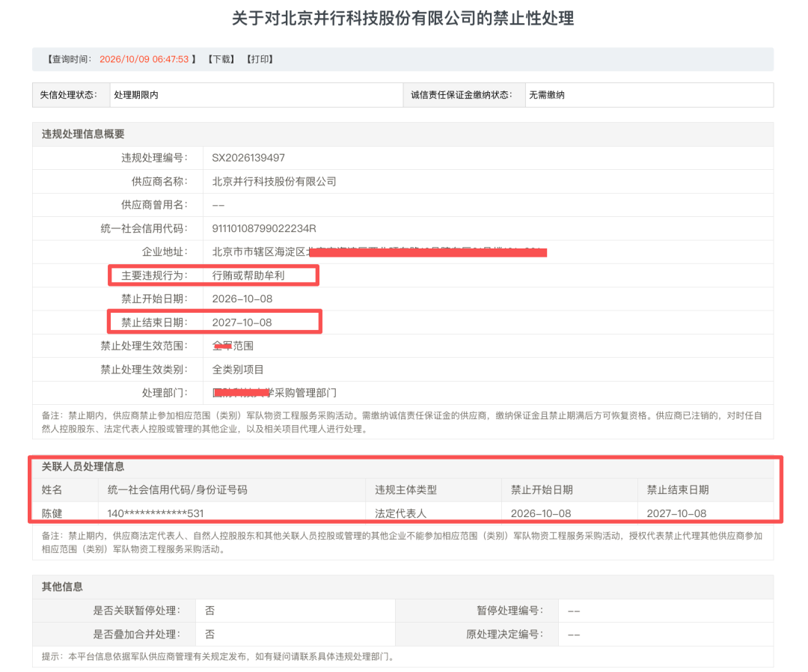Click the 下载 download link
This screenshot has width=808, height=672.
(x=221, y=59)
